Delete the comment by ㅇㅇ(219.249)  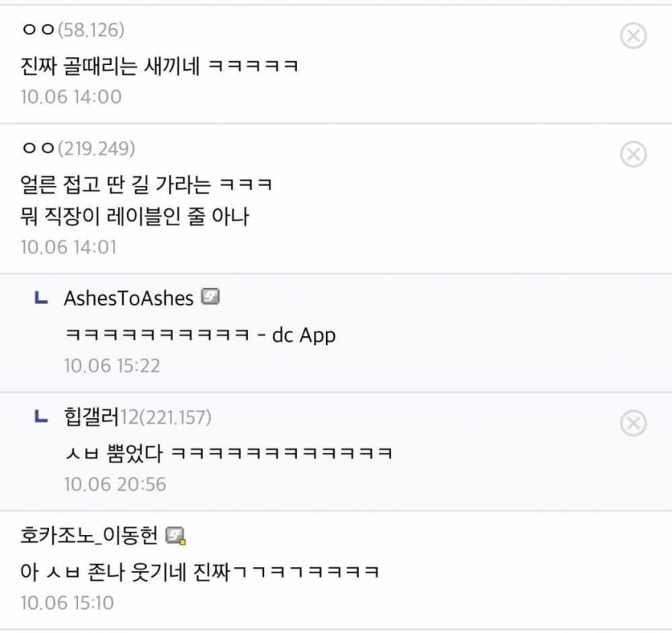[x=633, y=154]
